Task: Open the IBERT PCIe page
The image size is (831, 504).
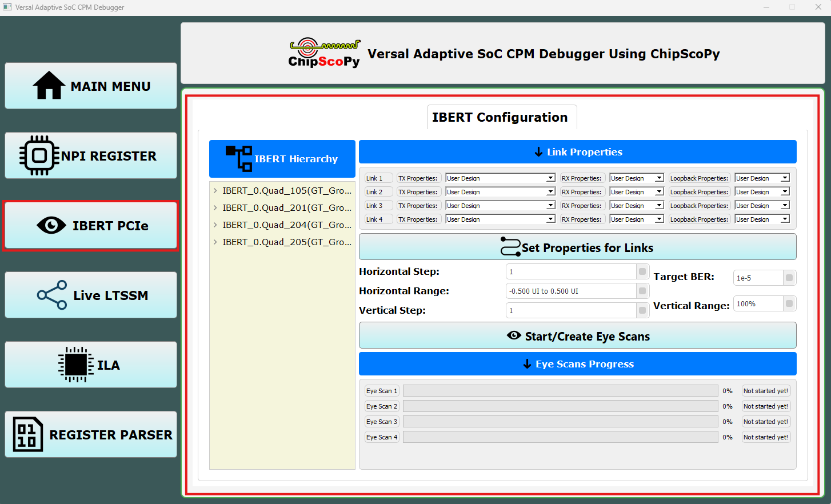Action: tap(91, 225)
